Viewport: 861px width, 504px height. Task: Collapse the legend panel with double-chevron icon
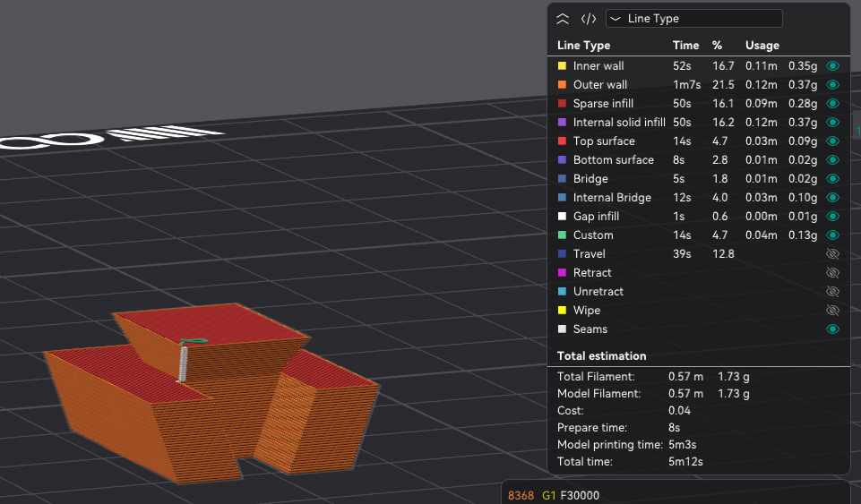563,19
